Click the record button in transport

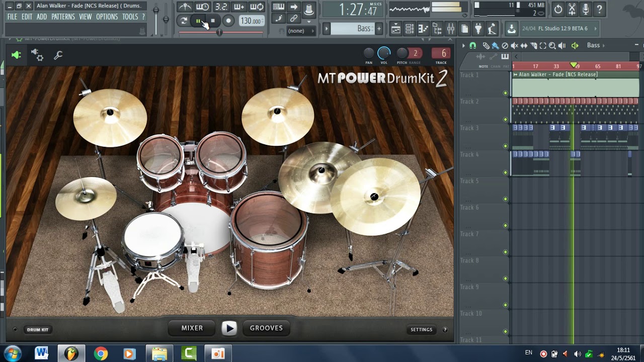[x=228, y=21]
